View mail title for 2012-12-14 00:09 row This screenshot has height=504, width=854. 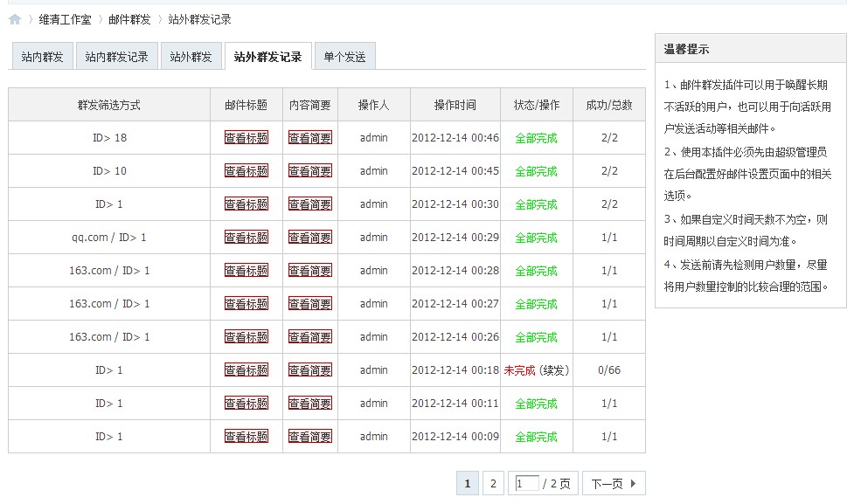pos(246,437)
